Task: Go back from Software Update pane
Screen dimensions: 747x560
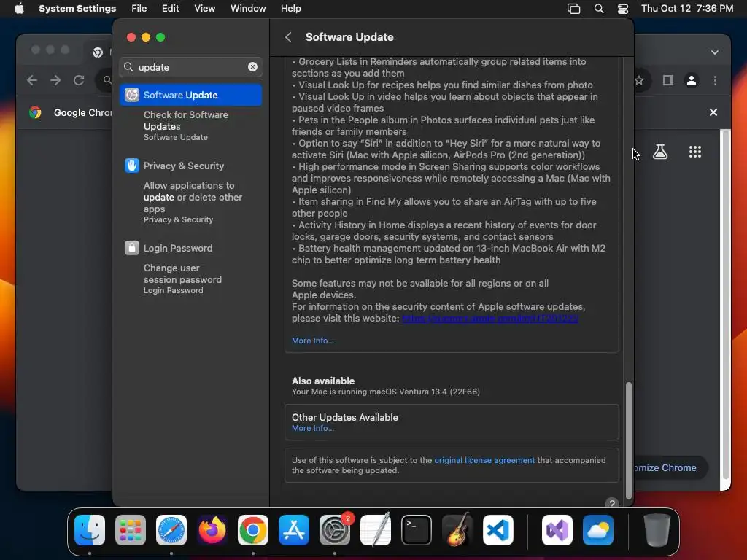Action: (288, 37)
